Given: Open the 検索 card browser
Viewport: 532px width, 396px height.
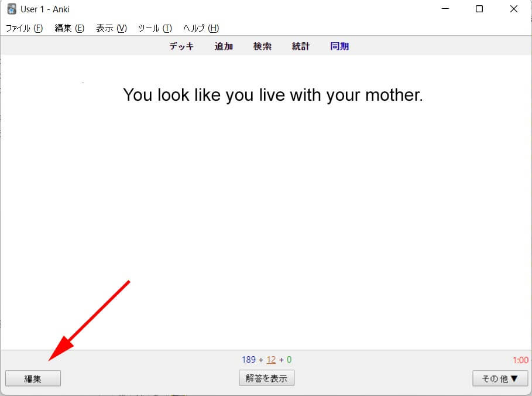Looking at the screenshot, I should point(262,46).
